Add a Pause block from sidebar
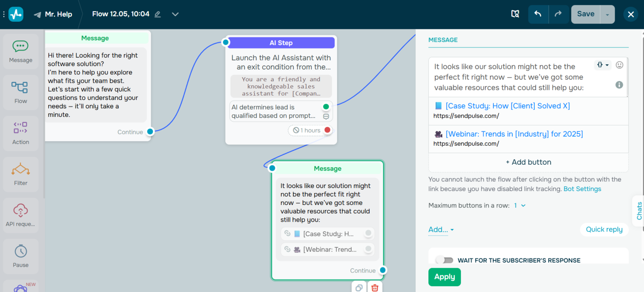The height and width of the screenshot is (292, 644). click(21, 256)
